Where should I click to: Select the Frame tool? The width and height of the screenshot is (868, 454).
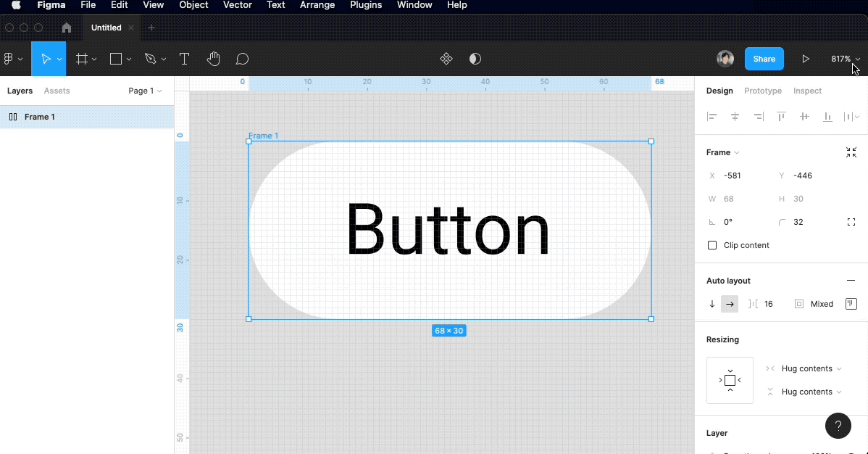82,59
